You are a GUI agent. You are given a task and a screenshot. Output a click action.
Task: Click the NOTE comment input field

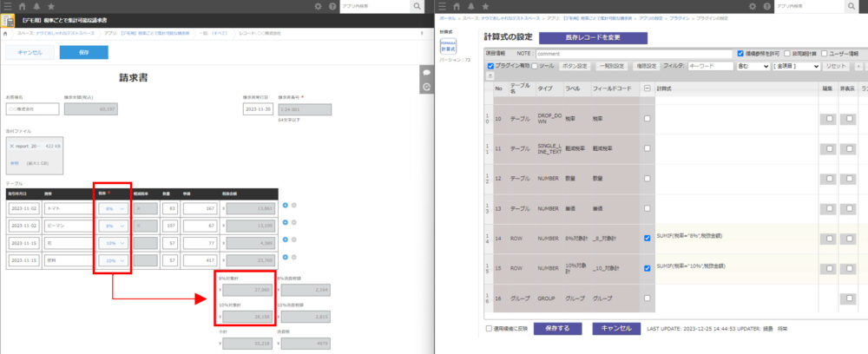point(632,54)
